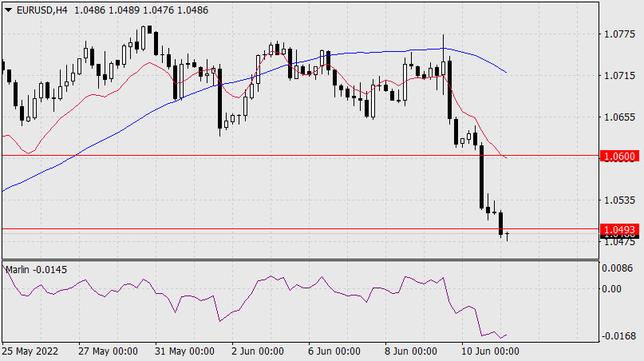Click the OHLC values 1.0486 1.0489 1.0476 1.0486
Viewport: 644px width, 361px height.
141,10
